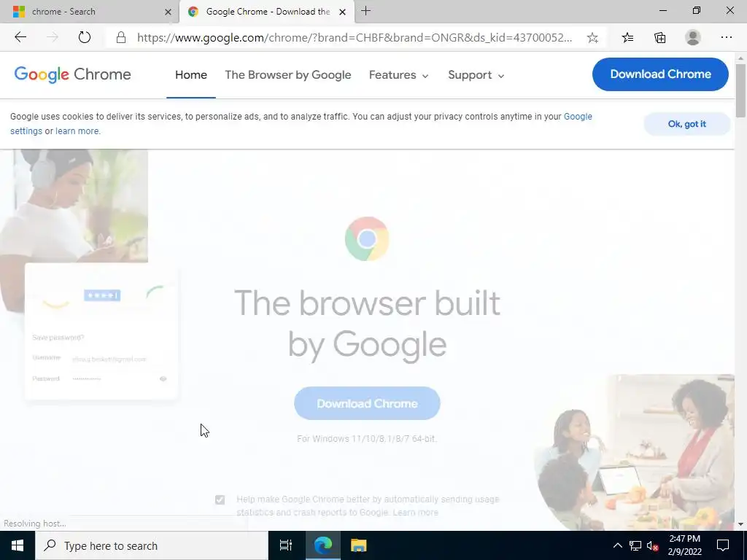The width and height of the screenshot is (747, 560).
Task: Open the 'learn more' cookie link
Action: tap(77, 131)
